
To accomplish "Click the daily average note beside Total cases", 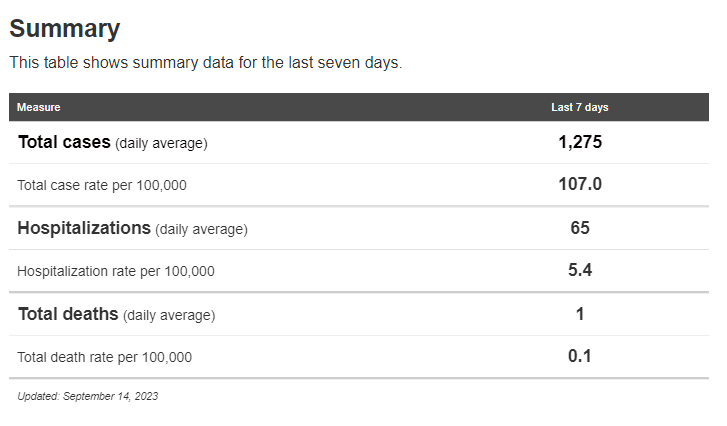I will coord(161,143).
